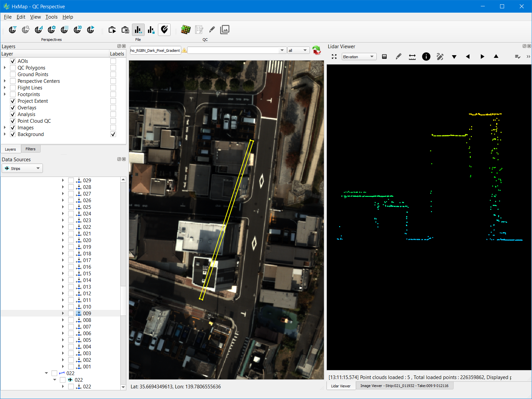Viewport: 532px width, 399px height.
Task: Click the stacked images icon in QC toolbar
Action: pyautogui.click(x=225, y=30)
